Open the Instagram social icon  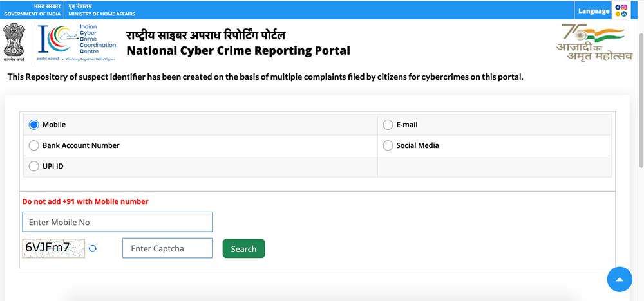point(624,7)
